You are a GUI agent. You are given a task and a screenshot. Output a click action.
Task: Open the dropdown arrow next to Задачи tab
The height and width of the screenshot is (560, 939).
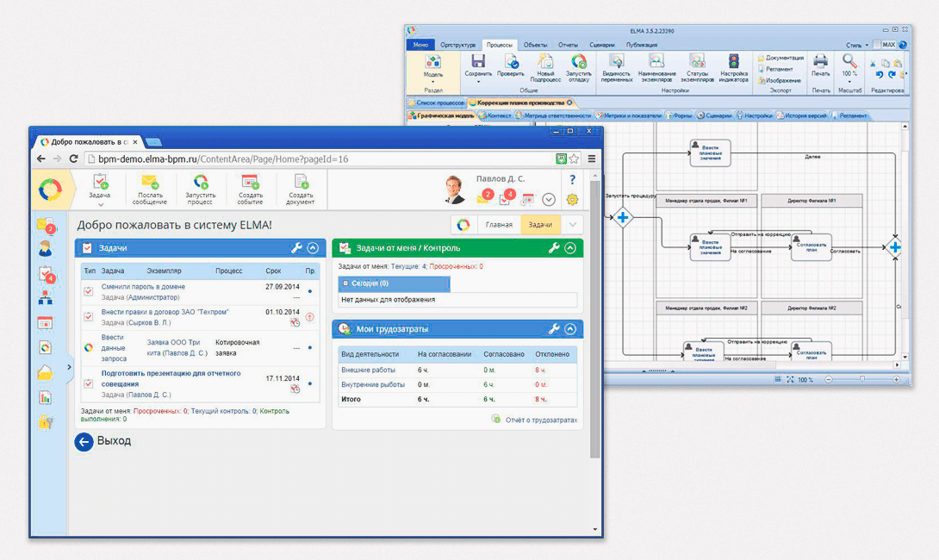point(573,225)
